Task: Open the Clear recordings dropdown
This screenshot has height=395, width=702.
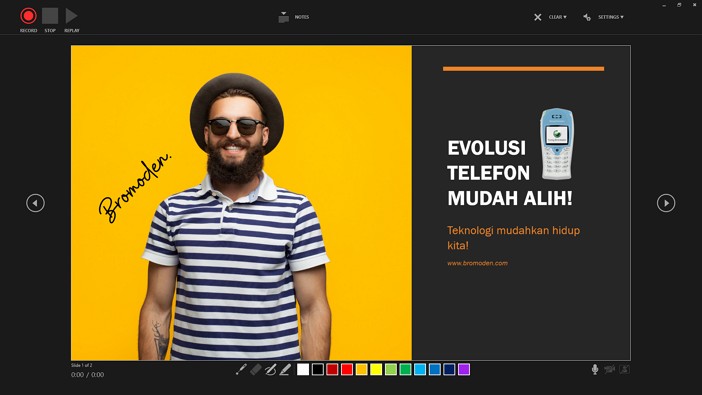Action: tap(550, 17)
